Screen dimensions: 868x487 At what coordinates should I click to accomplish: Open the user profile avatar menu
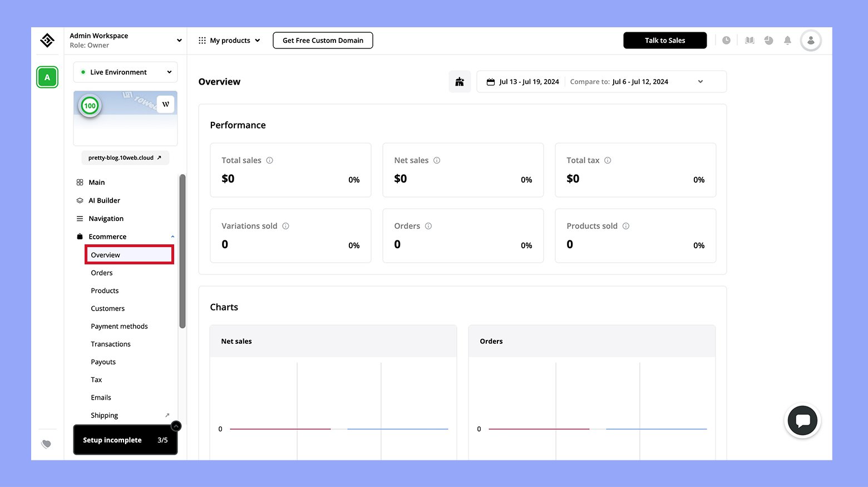tap(811, 41)
